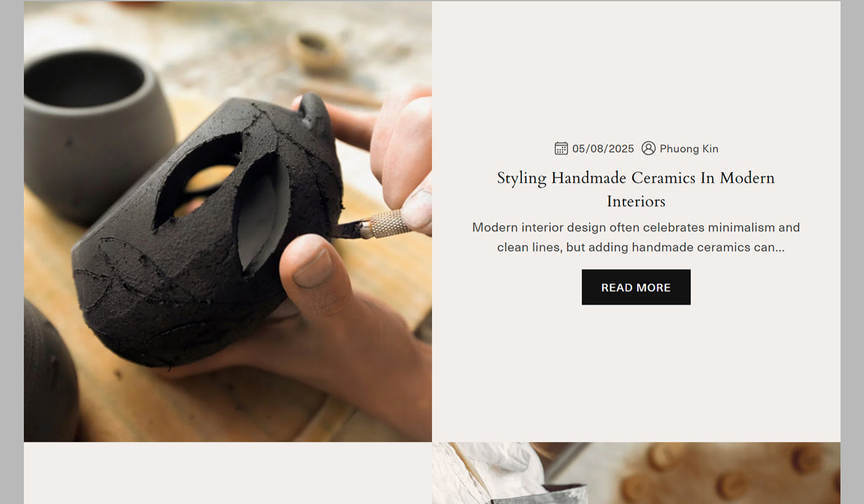Open the ceramic carving featured image

(x=228, y=221)
